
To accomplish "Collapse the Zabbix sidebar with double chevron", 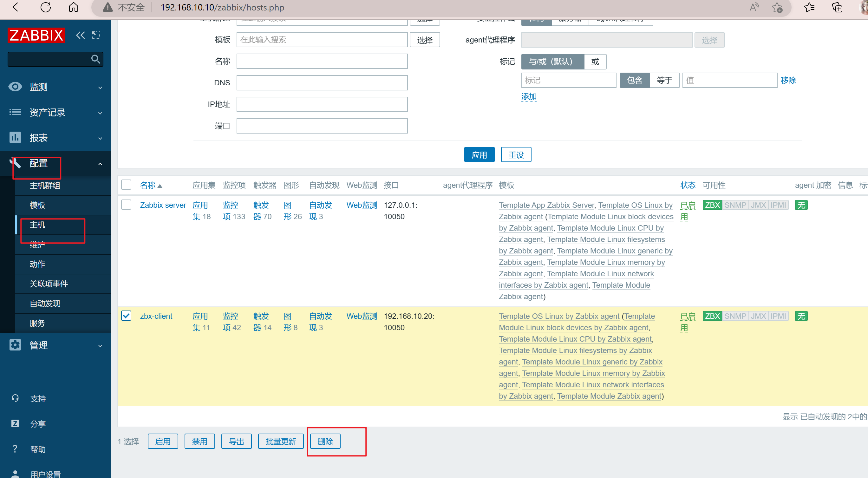I will (x=80, y=35).
